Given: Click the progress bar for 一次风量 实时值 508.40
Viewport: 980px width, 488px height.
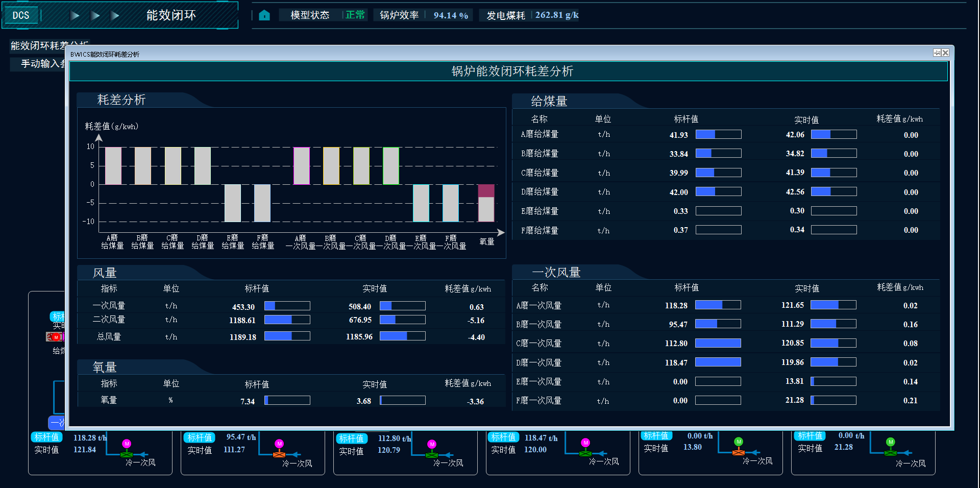Looking at the screenshot, I should 403,306.
